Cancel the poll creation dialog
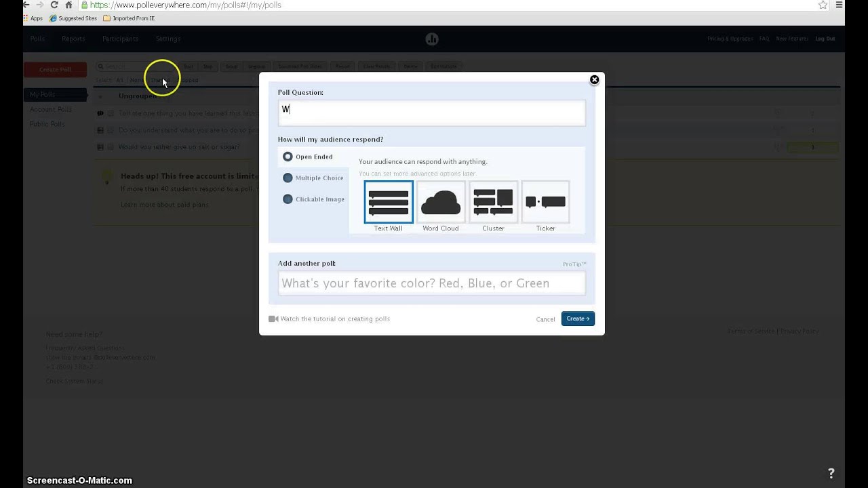Screen dimensions: 868x488 point(545,319)
